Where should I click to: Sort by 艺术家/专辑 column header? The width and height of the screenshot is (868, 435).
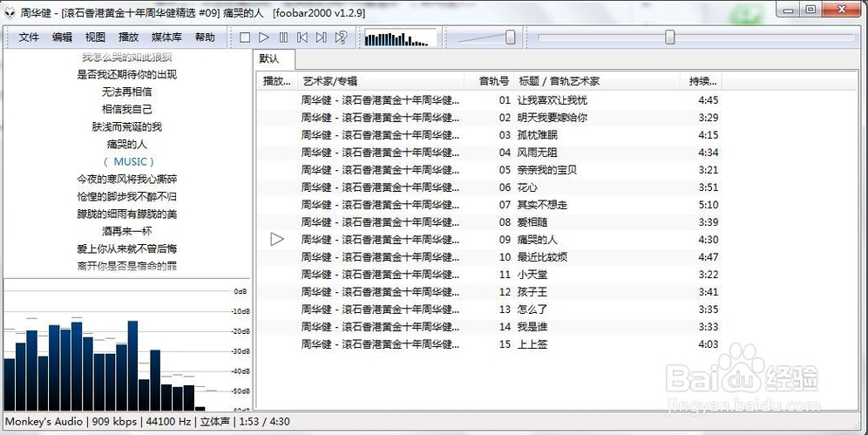click(x=382, y=81)
